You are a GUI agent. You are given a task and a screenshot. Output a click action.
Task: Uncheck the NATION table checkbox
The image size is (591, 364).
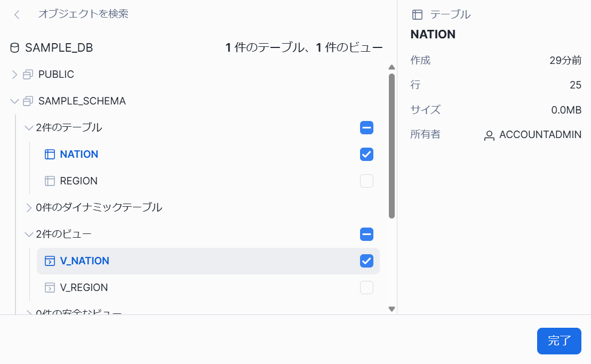(x=366, y=154)
